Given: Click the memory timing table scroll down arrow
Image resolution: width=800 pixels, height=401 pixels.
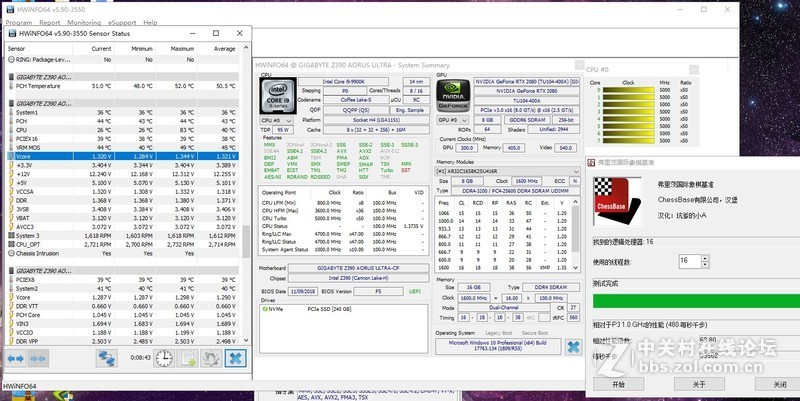Looking at the screenshot, I should 576,267.
